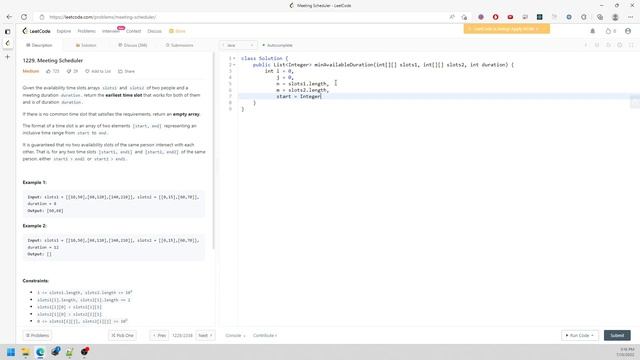Viewport: 640px width, 360px height.
Task: Go to the Next problem
Action: pyautogui.click(x=205, y=336)
